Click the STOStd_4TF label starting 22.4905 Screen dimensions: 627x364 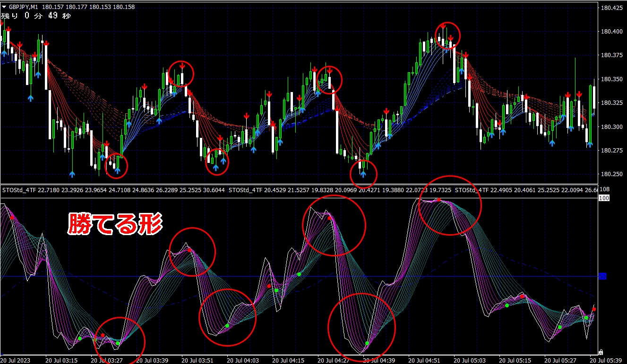coord(526,190)
